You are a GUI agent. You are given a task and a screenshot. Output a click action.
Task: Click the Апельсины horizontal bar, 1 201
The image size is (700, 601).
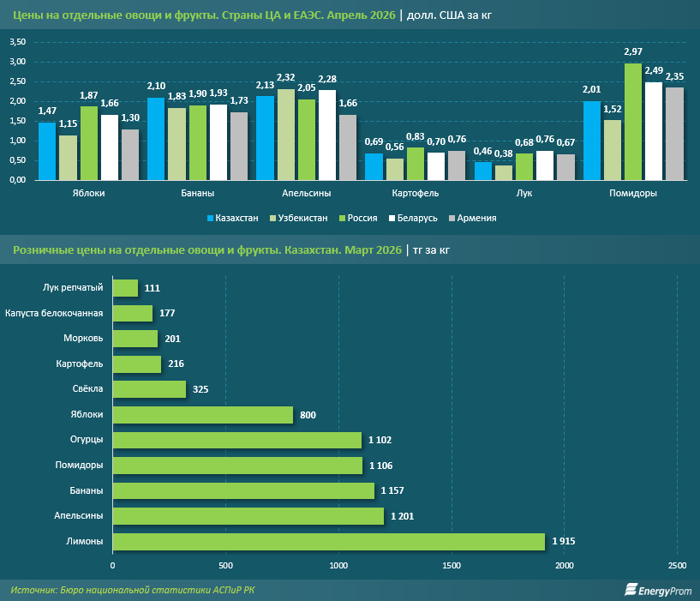pos(248,516)
